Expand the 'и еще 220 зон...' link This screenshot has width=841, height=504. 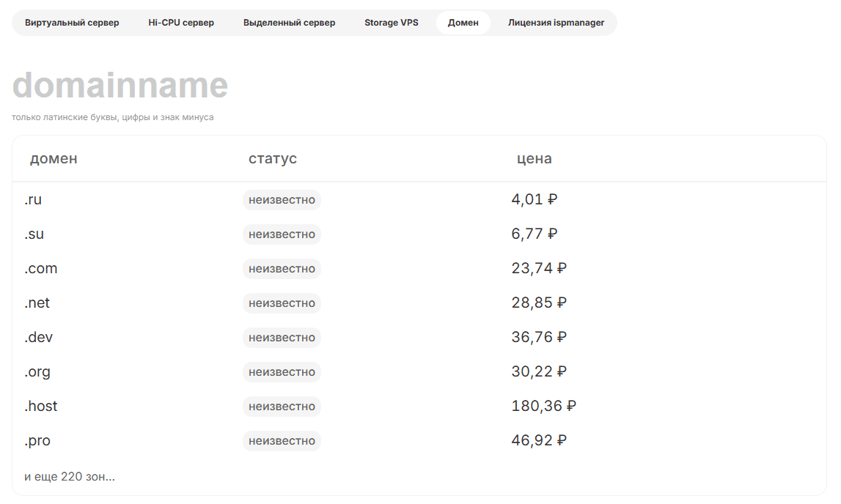pos(70,477)
